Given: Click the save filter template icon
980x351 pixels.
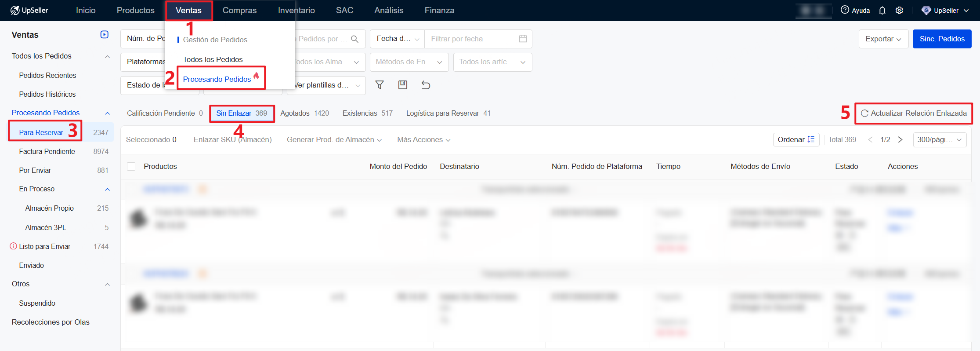Looking at the screenshot, I should tap(402, 85).
